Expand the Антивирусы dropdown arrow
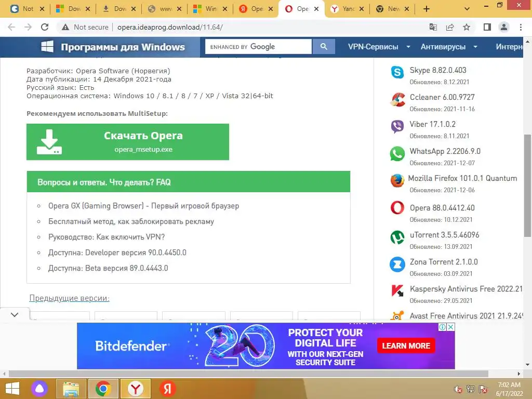This screenshot has height=399, width=532. 475,47
